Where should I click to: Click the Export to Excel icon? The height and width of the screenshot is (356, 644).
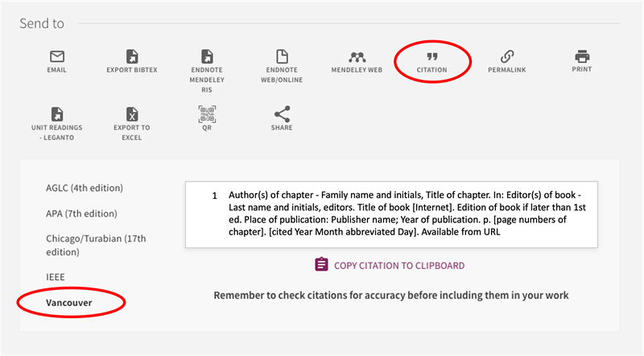(132, 114)
